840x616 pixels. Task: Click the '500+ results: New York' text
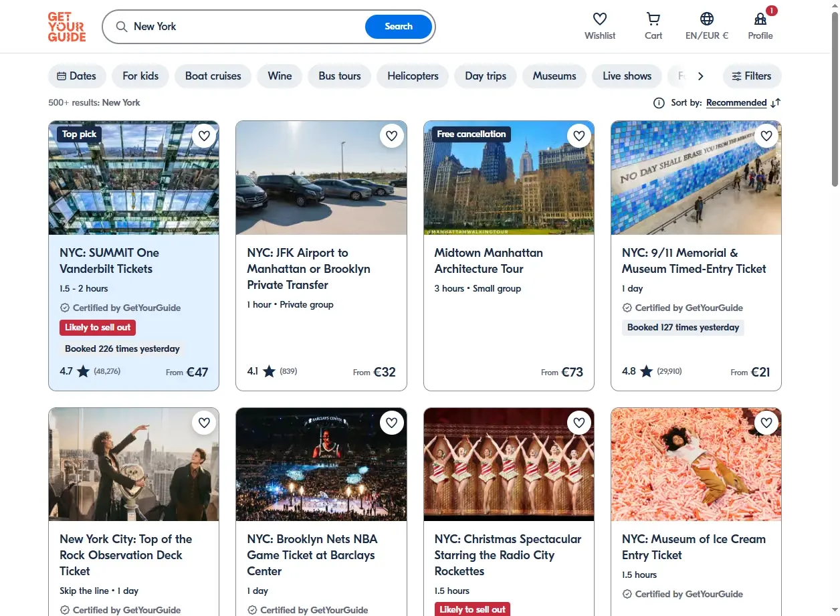(x=94, y=103)
